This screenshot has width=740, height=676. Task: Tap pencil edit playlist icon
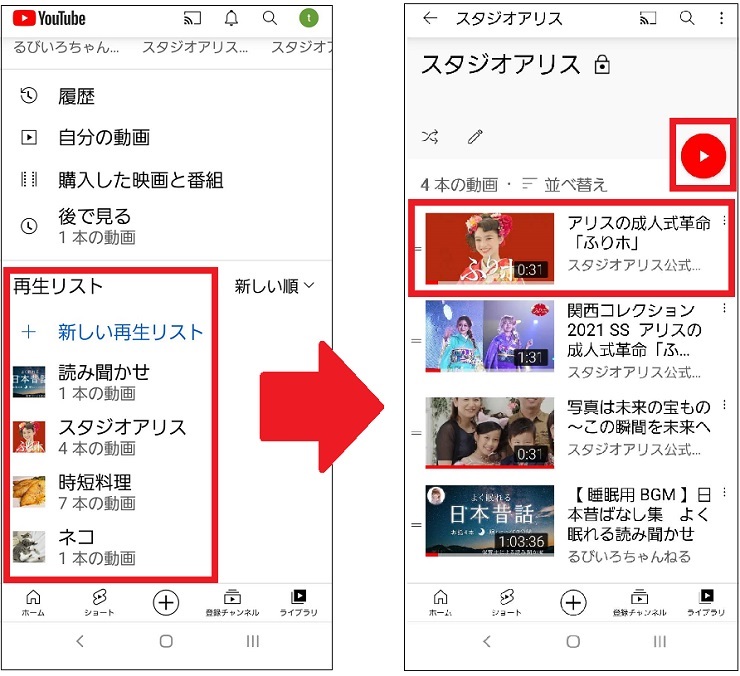pos(475,137)
